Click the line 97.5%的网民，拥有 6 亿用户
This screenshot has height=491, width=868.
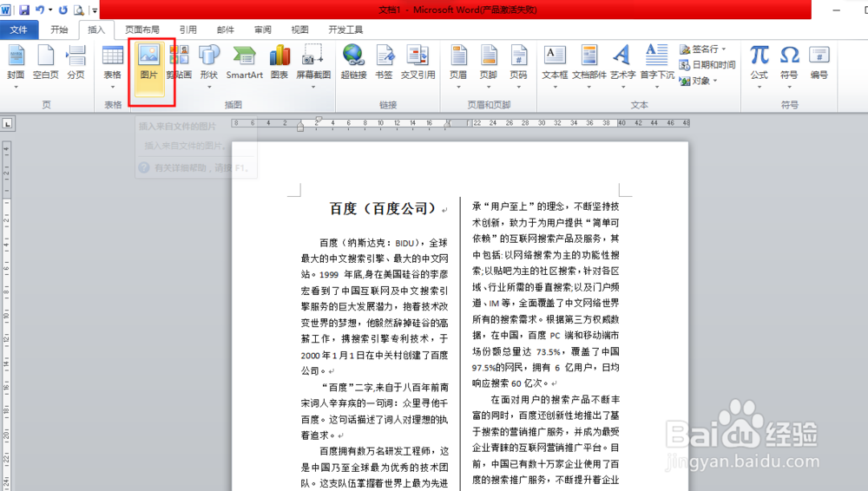pyautogui.click(x=545, y=367)
